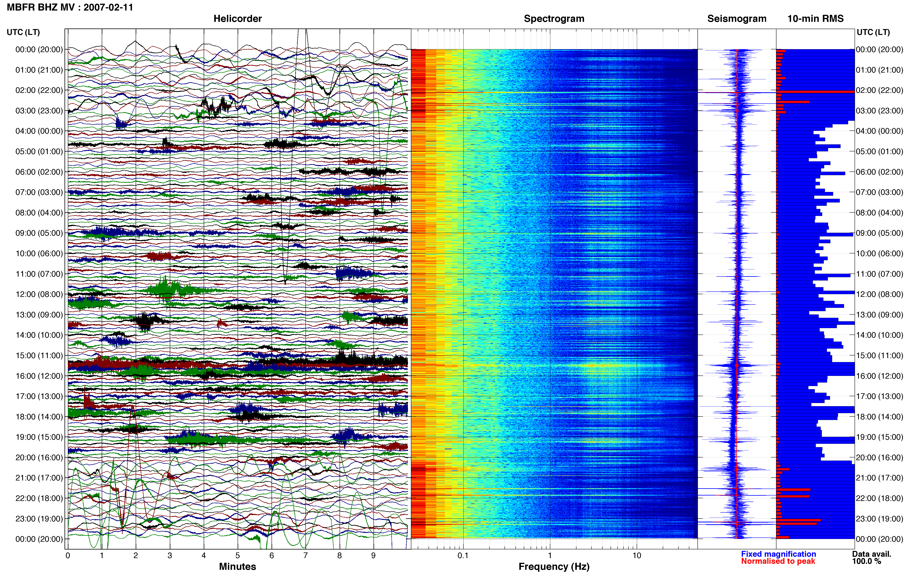Click the left time label '05:00 (01:00)'
The width and height of the screenshot is (924, 578).
(x=39, y=151)
